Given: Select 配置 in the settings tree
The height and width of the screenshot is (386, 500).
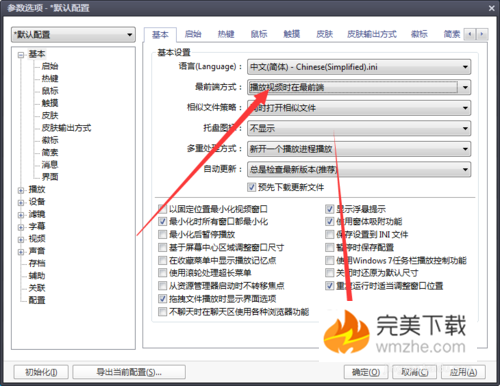Looking at the screenshot, I should point(37,300).
